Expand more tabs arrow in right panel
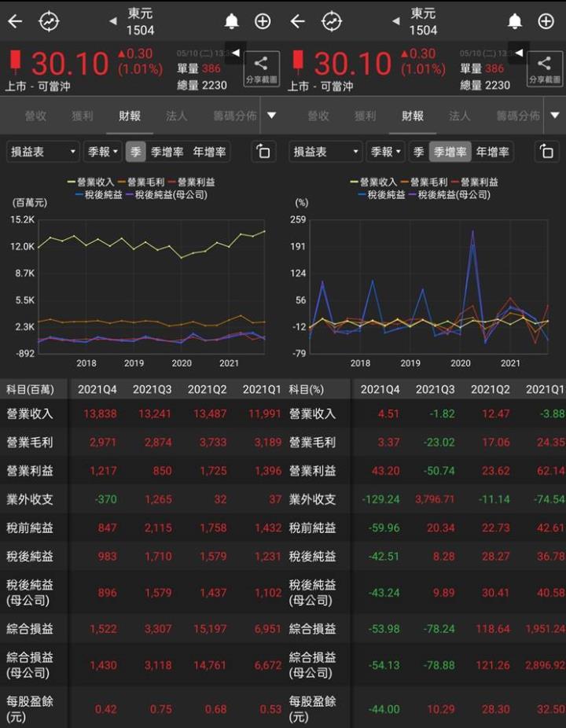566x728 pixels. point(555,116)
